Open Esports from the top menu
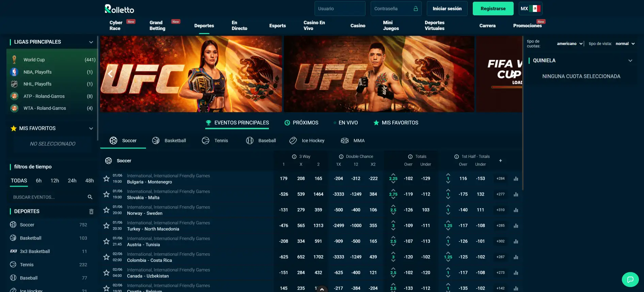The image size is (644, 292). click(277, 26)
